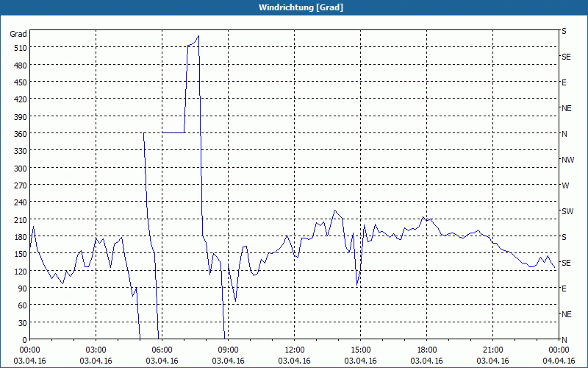
Task: Click the topmost S compass label
Action: [564, 31]
